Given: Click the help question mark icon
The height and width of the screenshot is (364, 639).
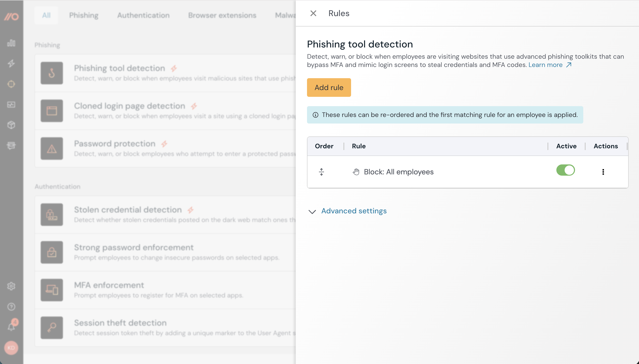Looking at the screenshot, I should pos(11,307).
